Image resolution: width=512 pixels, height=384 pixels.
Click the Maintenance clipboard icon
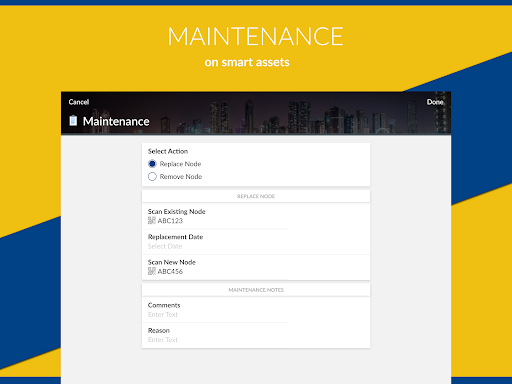click(73, 121)
